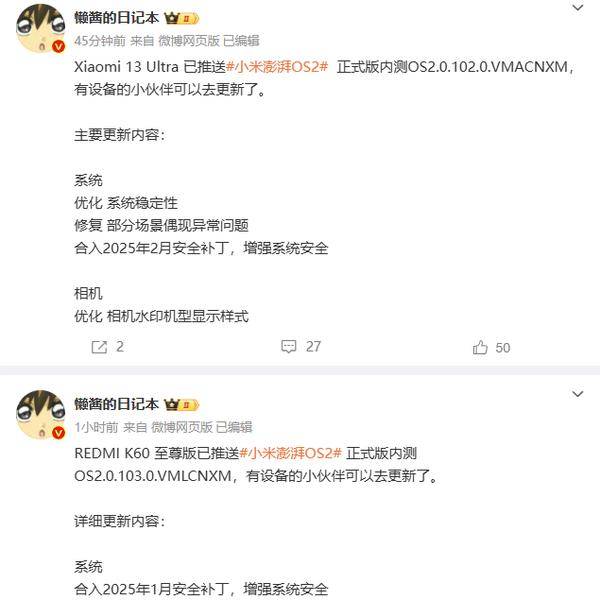
Task: View edit history via 已编辑 on the 45分钟前 post
Action: point(241,41)
